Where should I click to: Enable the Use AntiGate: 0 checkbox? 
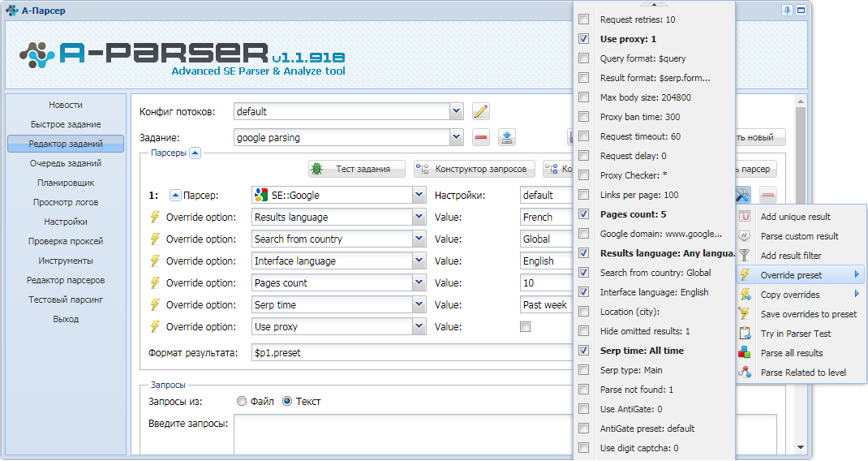(x=583, y=409)
